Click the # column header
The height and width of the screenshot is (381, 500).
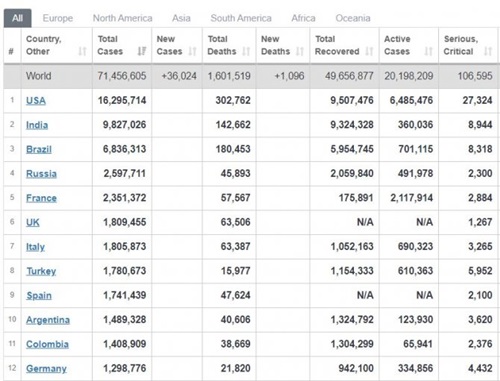[11, 51]
